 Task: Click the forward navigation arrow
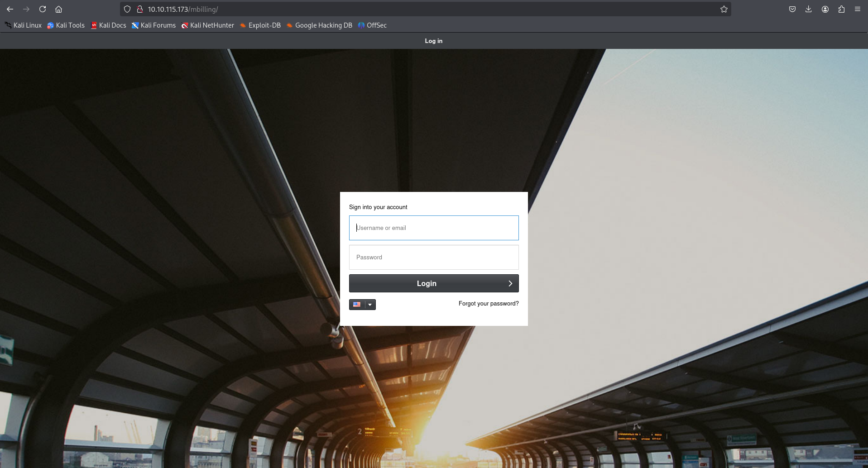coord(26,9)
